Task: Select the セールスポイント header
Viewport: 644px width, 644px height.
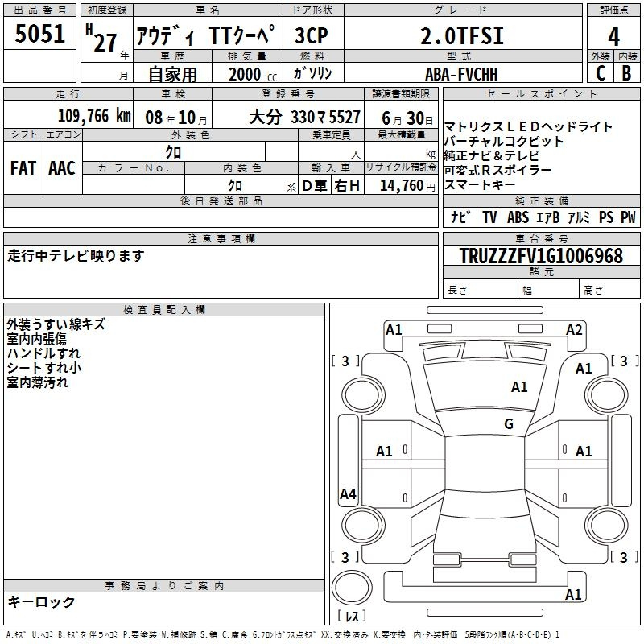Action: [541, 93]
